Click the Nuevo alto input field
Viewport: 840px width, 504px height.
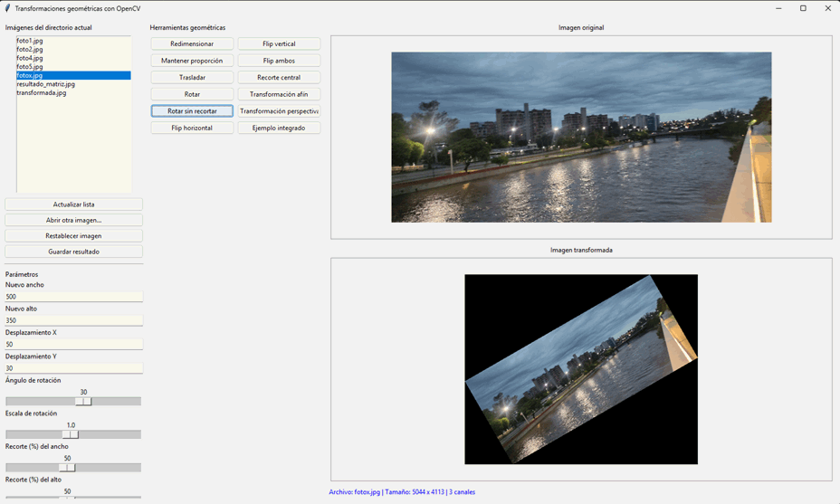74,320
